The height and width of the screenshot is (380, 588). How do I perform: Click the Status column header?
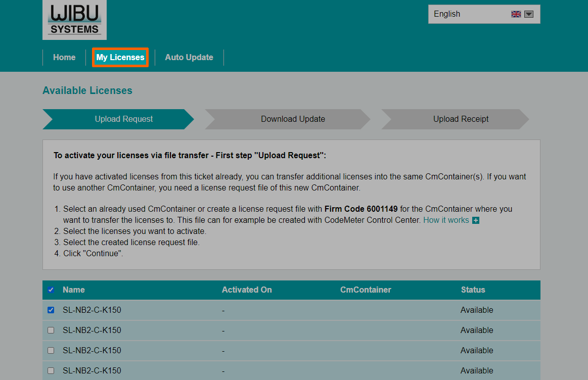click(473, 290)
